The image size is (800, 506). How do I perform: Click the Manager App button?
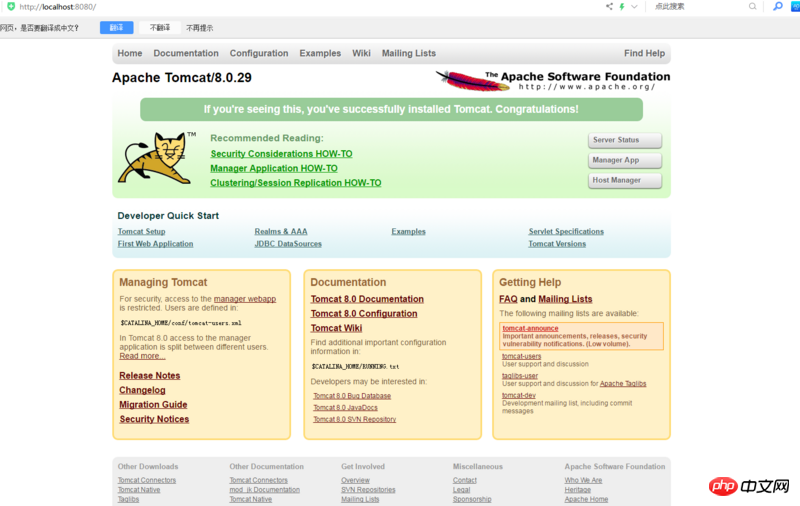pyautogui.click(x=624, y=160)
